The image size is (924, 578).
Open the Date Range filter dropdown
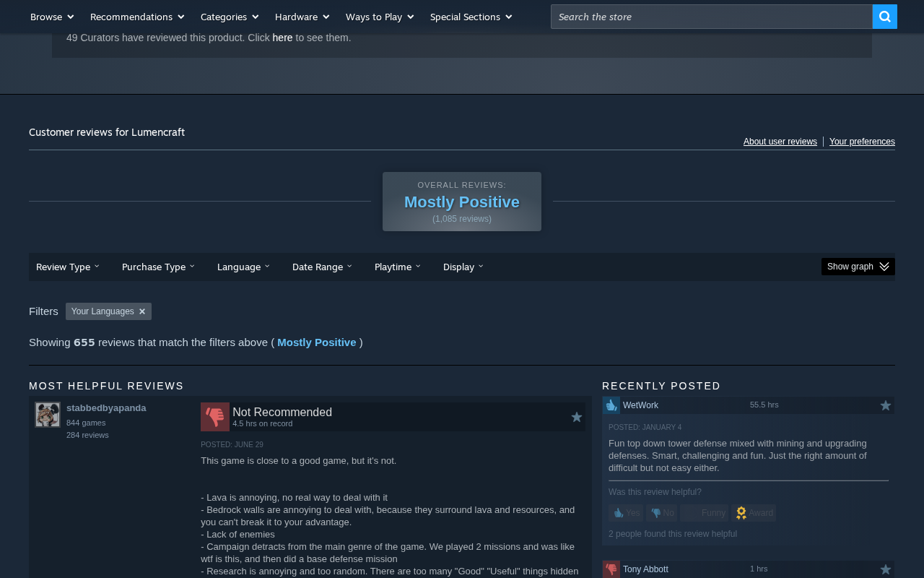pyautogui.click(x=322, y=267)
